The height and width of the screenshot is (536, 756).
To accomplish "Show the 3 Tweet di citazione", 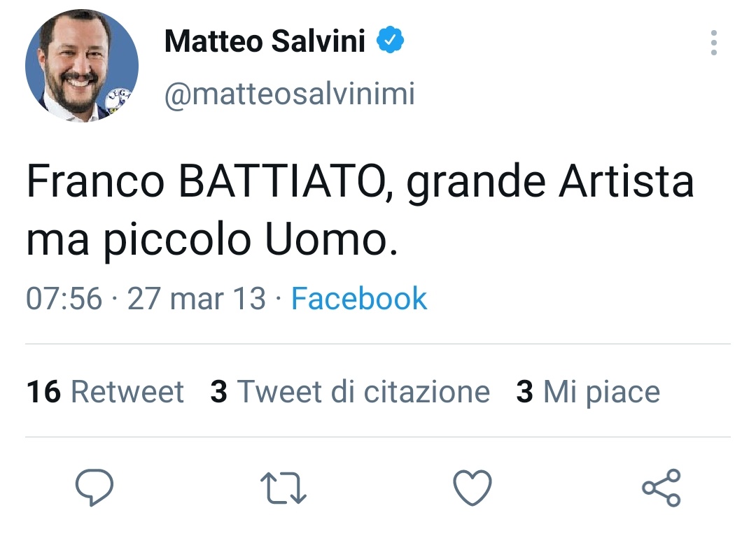I will [350, 392].
